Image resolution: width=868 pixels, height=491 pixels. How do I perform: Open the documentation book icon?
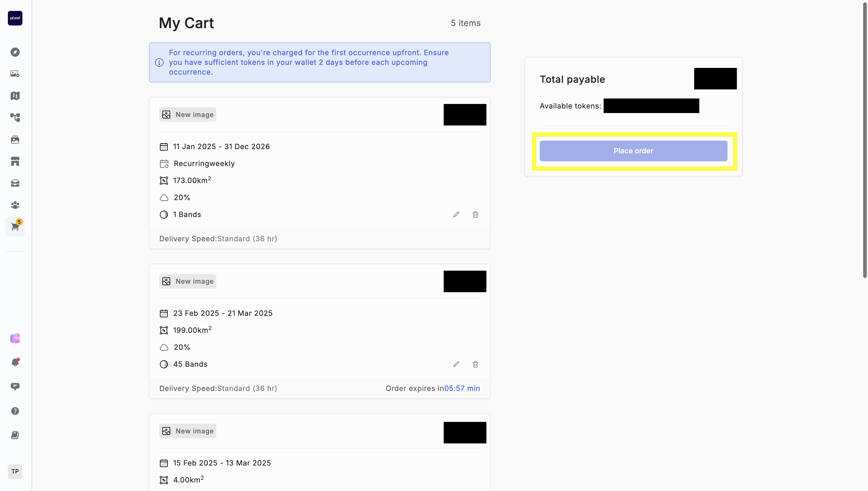[x=15, y=435]
